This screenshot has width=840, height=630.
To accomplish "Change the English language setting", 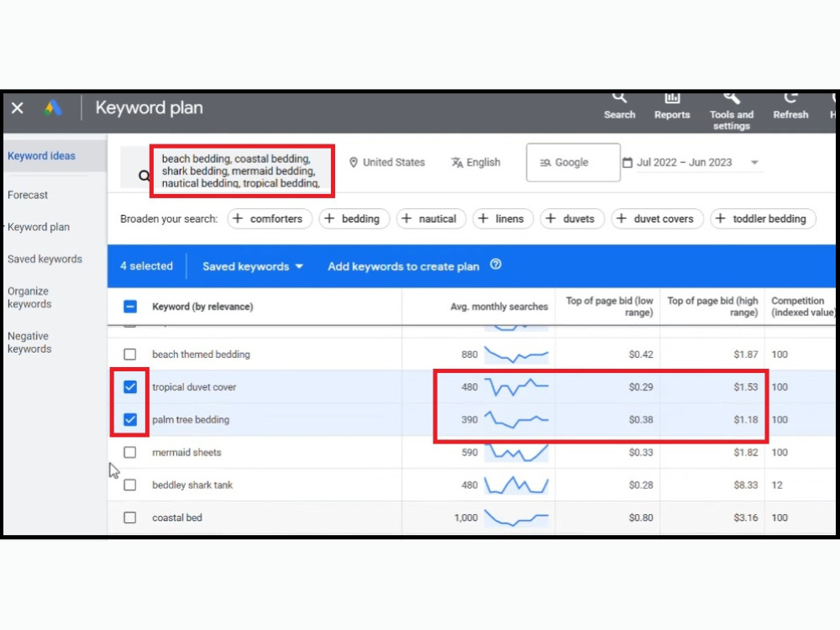I will pos(475,162).
